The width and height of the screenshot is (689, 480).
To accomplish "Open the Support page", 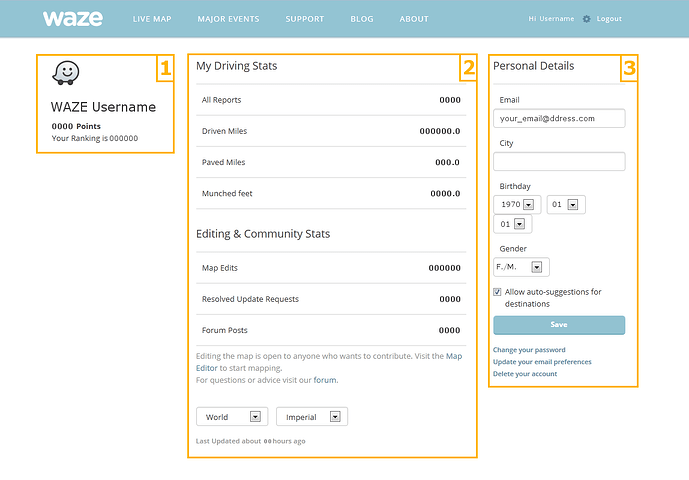I will coord(304,19).
